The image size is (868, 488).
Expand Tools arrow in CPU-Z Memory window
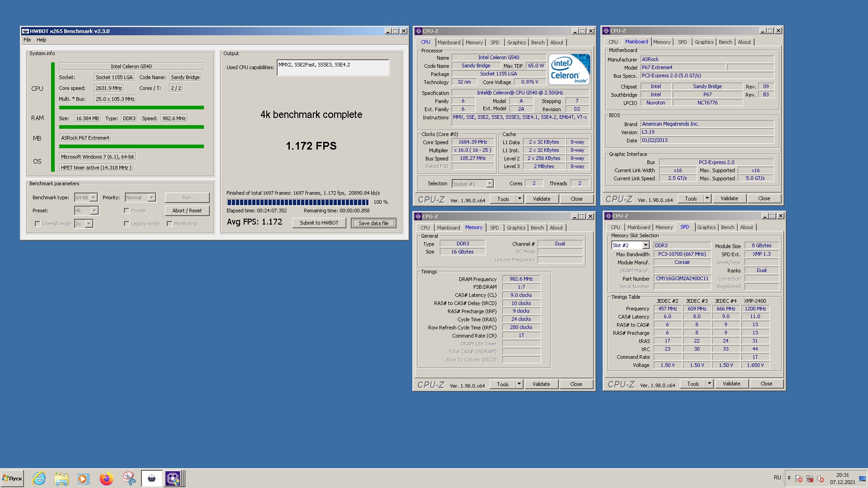(x=519, y=384)
